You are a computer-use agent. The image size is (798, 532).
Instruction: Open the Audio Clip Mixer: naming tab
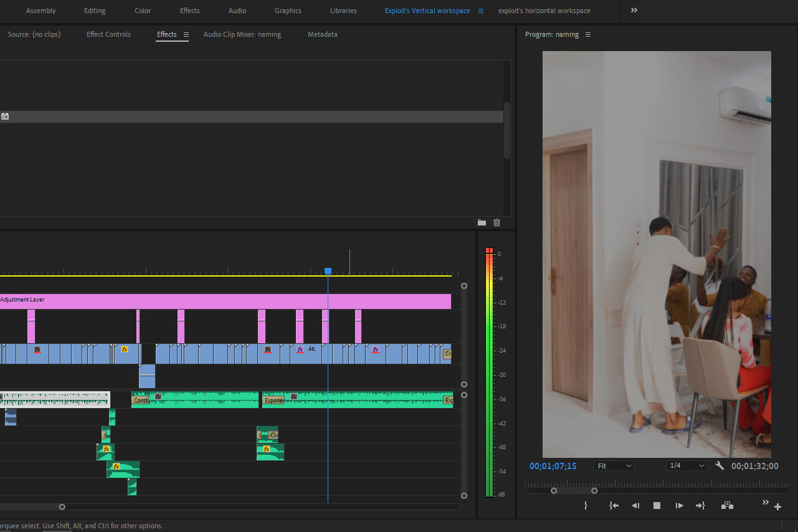click(242, 35)
